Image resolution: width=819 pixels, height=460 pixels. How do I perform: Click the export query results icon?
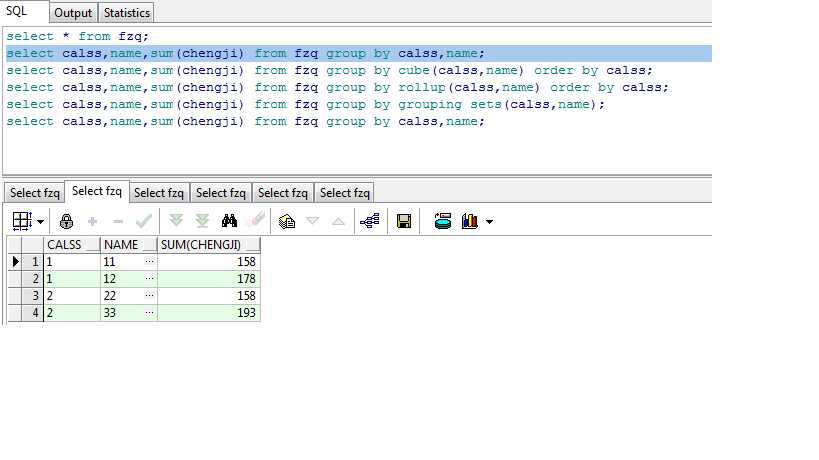287,221
